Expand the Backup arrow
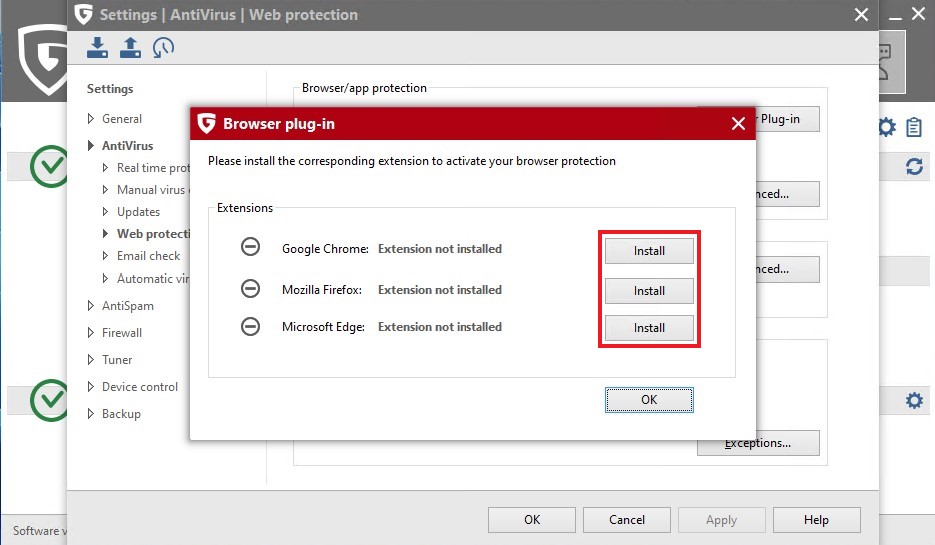Screen dimensions: 935x545 point(91,414)
